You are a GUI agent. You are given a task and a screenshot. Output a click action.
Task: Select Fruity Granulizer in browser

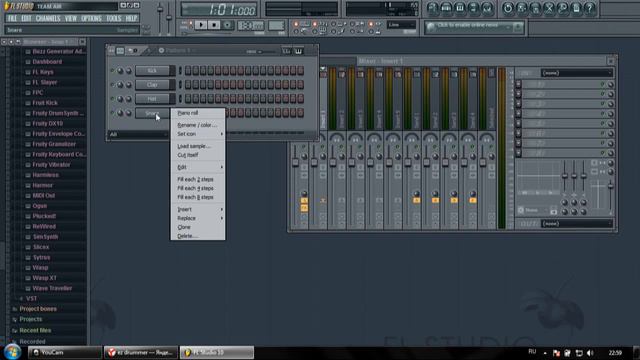pos(54,144)
